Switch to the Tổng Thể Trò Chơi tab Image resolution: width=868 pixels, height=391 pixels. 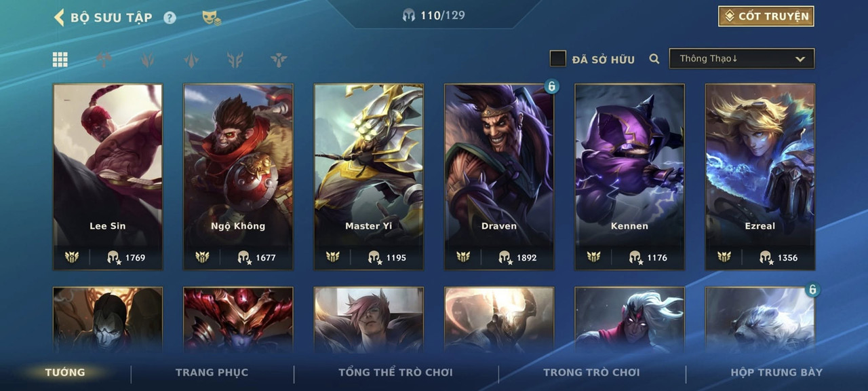click(x=395, y=372)
